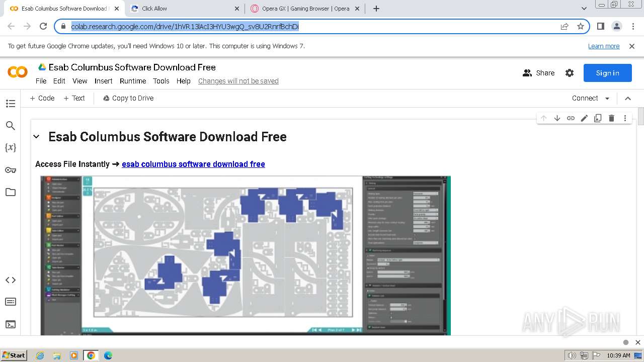Switch to Opera GX Gaming Browser tab
This screenshot has width=644, height=362.
click(306, 9)
